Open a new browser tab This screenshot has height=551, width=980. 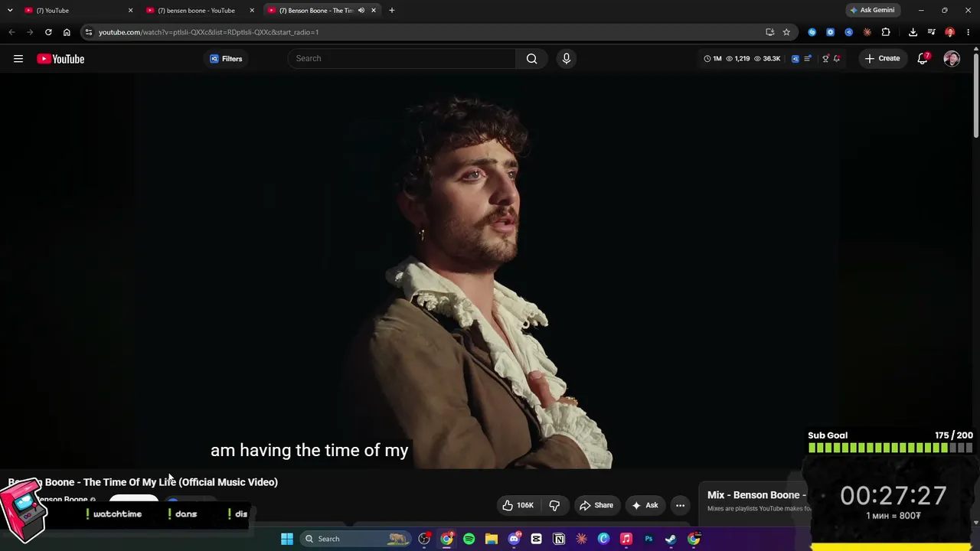pos(392,11)
